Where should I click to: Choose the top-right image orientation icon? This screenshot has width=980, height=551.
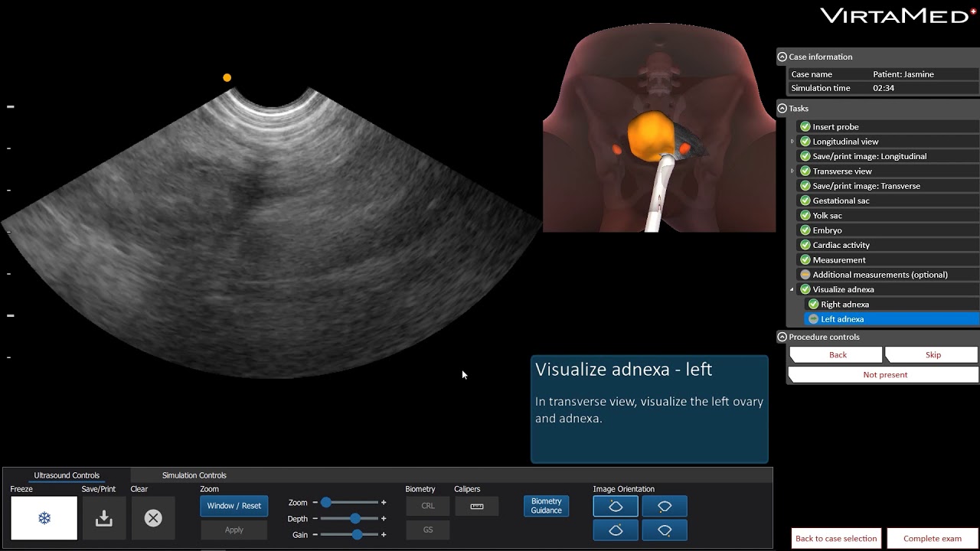665,507
